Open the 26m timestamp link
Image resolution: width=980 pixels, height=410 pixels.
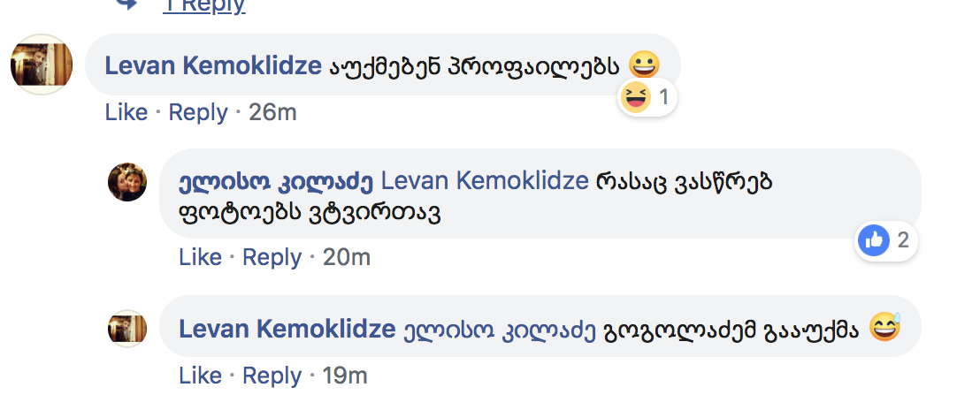[272, 113]
